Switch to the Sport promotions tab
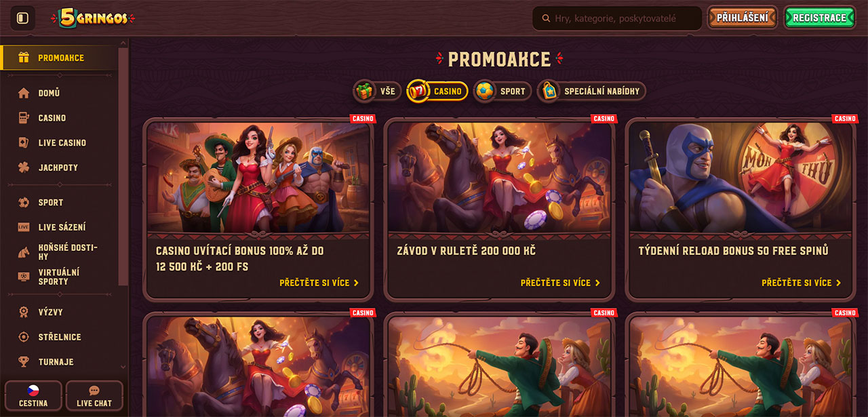The image size is (868, 417). pyautogui.click(x=502, y=91)
